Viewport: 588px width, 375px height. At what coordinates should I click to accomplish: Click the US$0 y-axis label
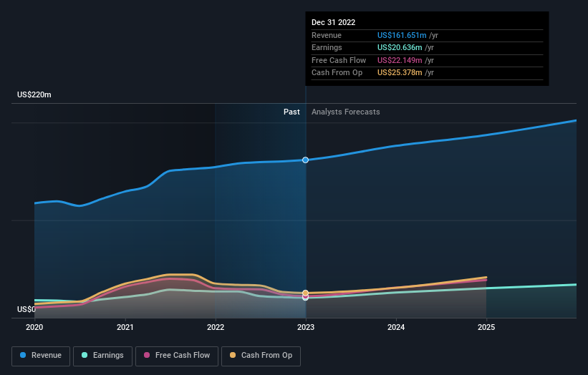point(26,309)
